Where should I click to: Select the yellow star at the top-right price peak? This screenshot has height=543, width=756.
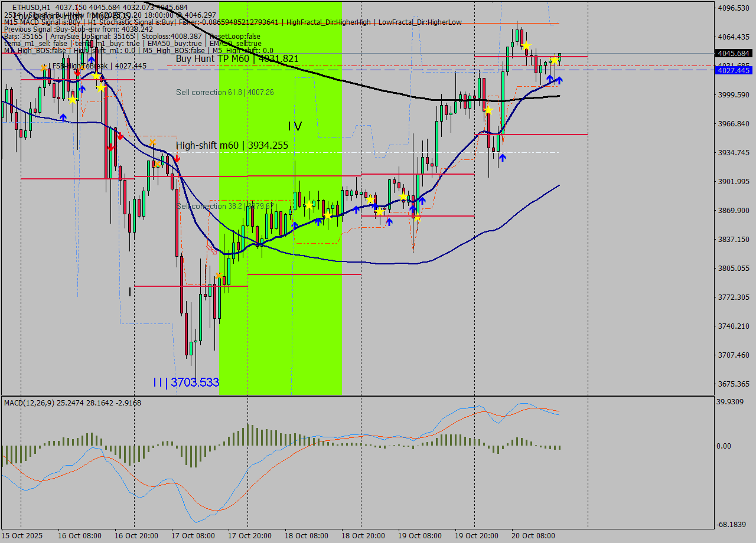point(526,45)
